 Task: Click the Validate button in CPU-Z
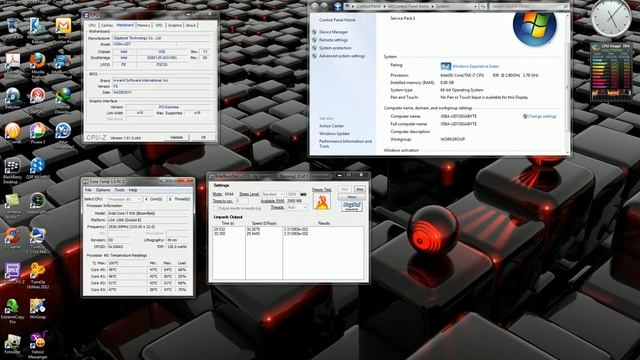[176, 138]
